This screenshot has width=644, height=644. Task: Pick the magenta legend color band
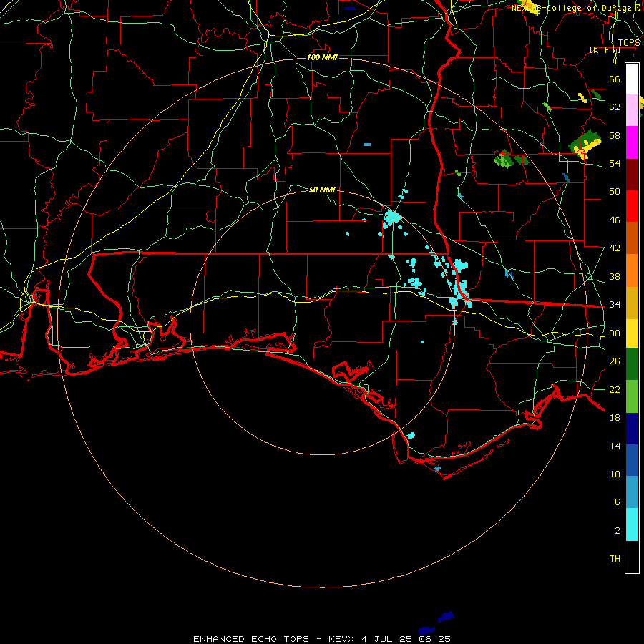[x=632, y=142]
